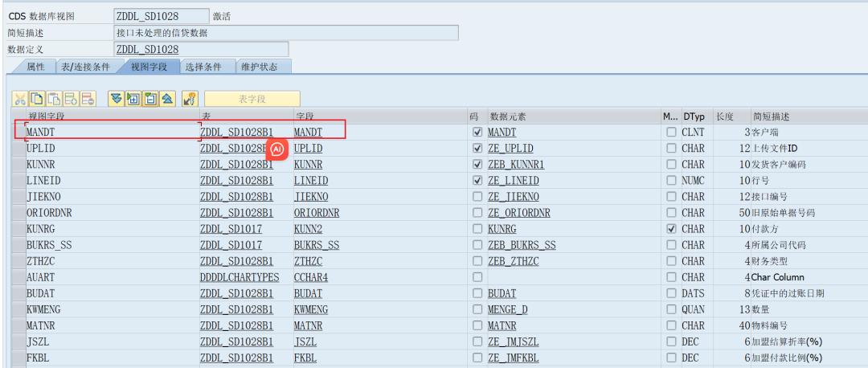This screenshot has height=368, width=868.
Task: Click the 简短描述 column header
Action: coord(809,117)
